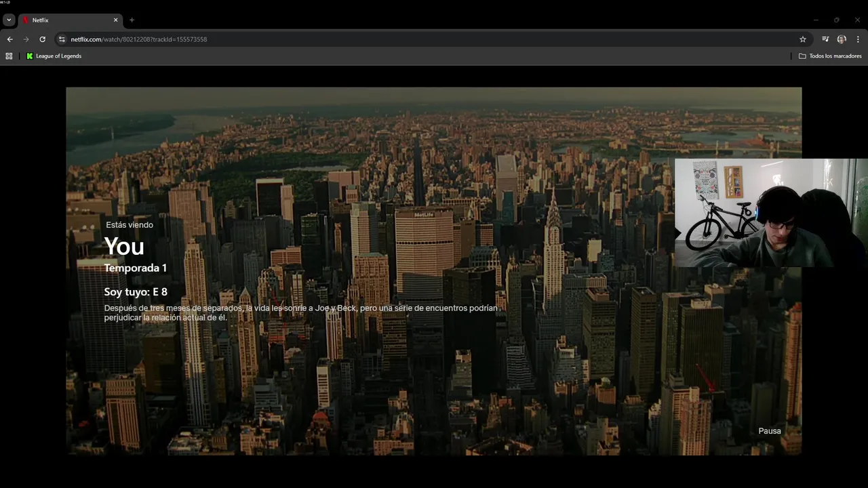Open the League of Legends bookmark
The width and height of the screenshot is (868, 488).
[54, 56]
